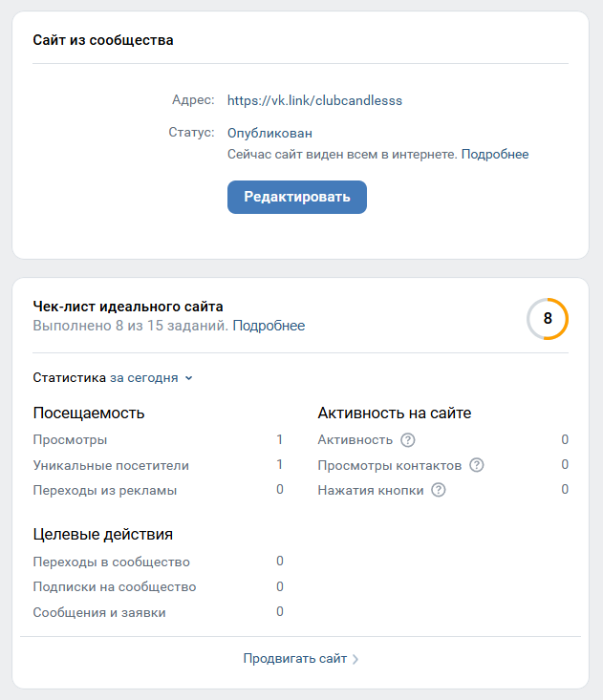603x700 pixels.
Task: Open the vk.link/clubcandlesss site address
Action: click(x=314, y=100)
